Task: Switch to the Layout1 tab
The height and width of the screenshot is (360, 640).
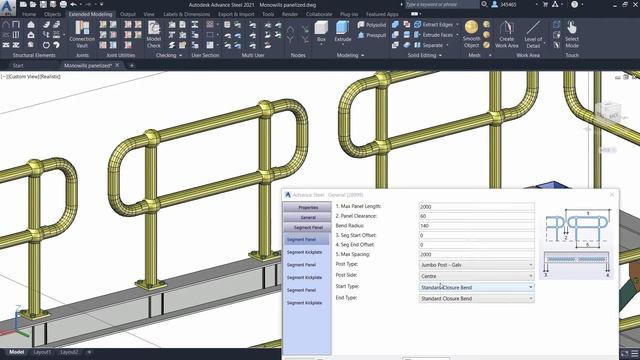Action: 42,352
